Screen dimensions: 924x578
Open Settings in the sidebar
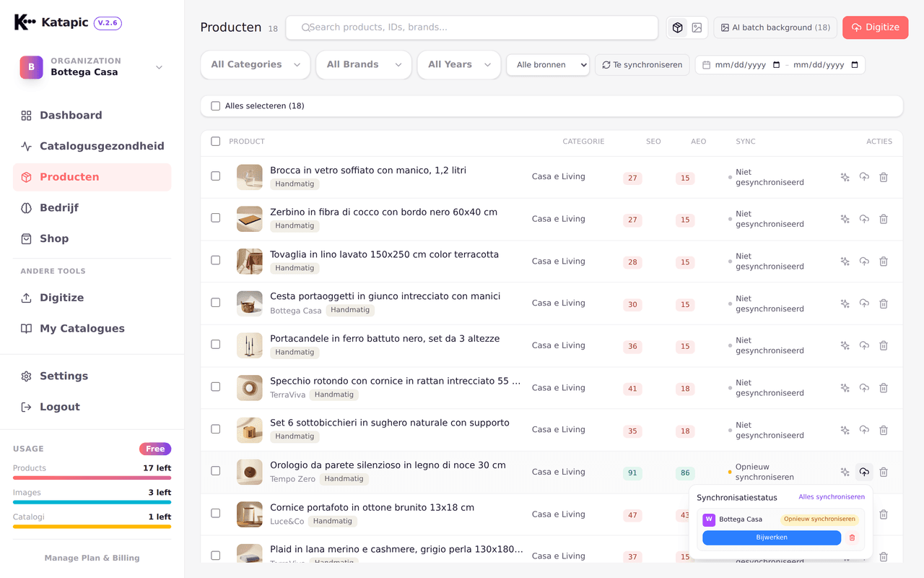(92, 376)
